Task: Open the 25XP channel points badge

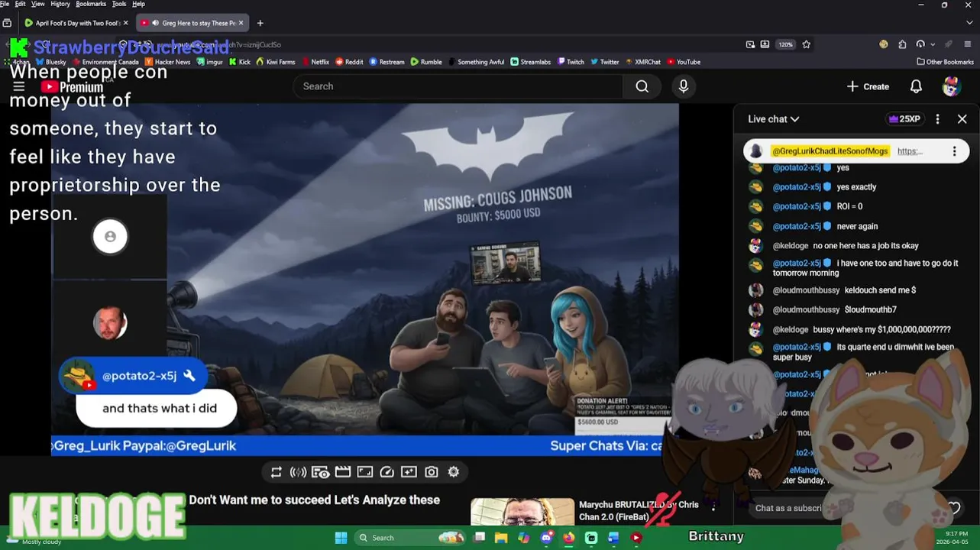Action: 904,119
